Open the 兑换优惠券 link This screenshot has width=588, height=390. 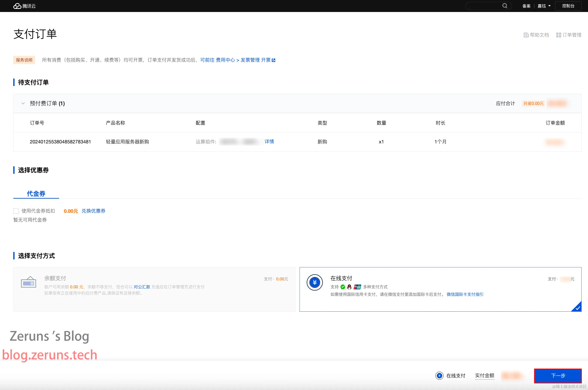click(94, 211)
